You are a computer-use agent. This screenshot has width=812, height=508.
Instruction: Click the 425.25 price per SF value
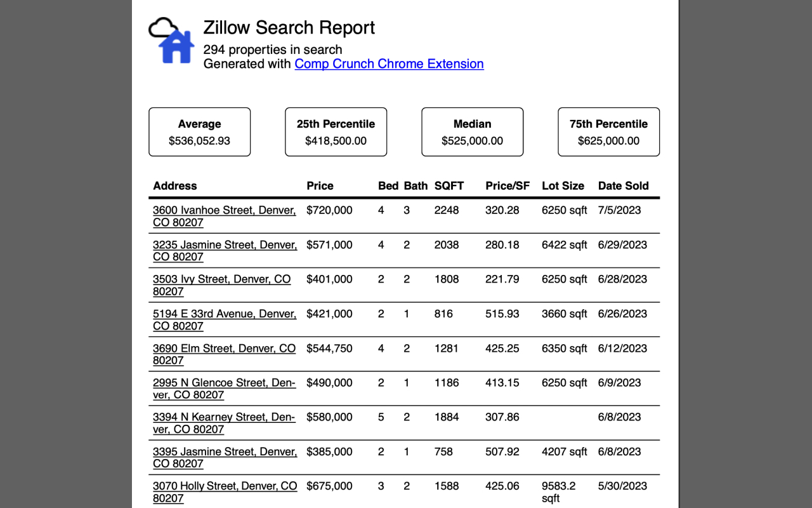pos(502,348)
